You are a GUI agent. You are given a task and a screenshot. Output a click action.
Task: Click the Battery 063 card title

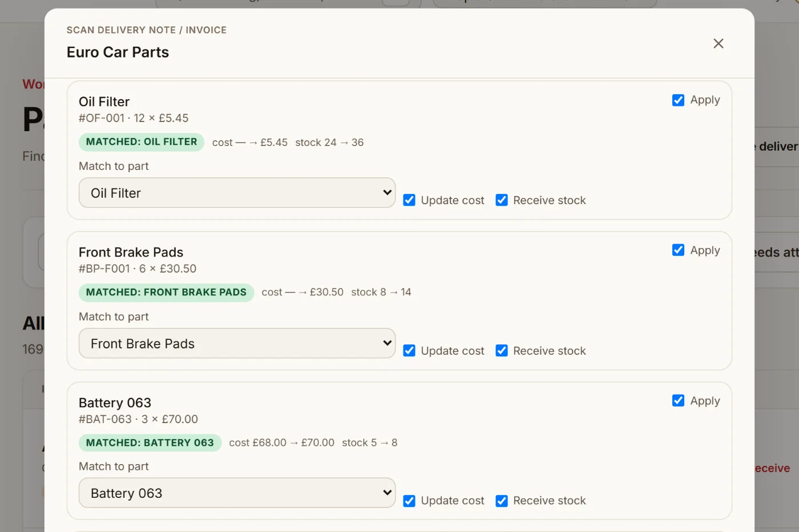tap(115, 403)
